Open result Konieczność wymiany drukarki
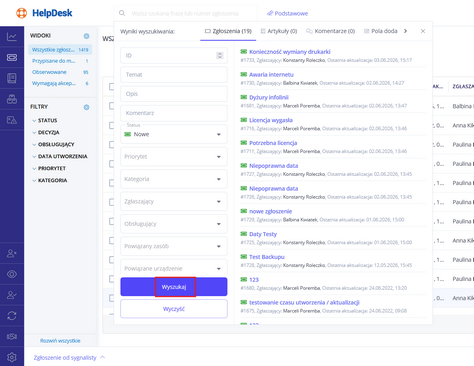474x366 pixels. click(290, 52)
